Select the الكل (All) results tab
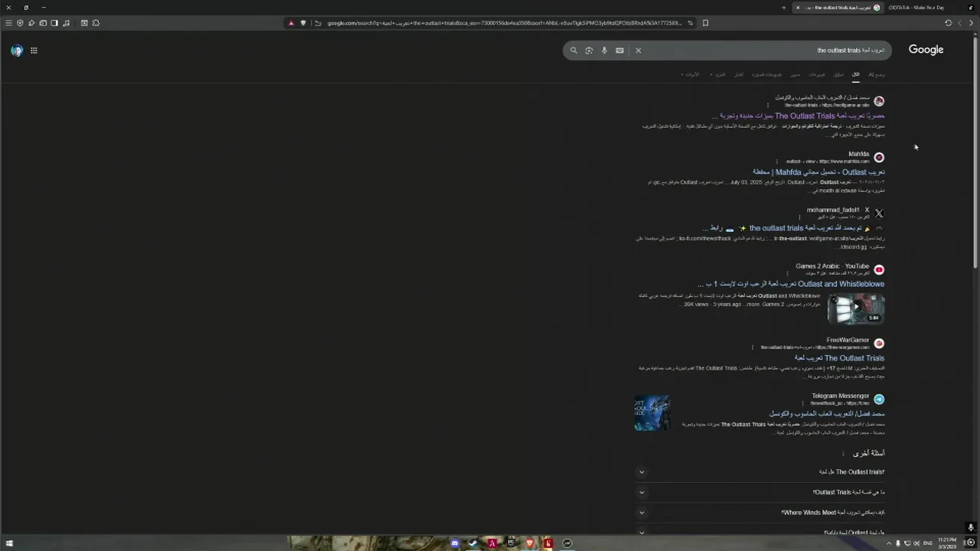Image resolution: width=980 pixels, height=551 pixels. [x=856, y=74]
